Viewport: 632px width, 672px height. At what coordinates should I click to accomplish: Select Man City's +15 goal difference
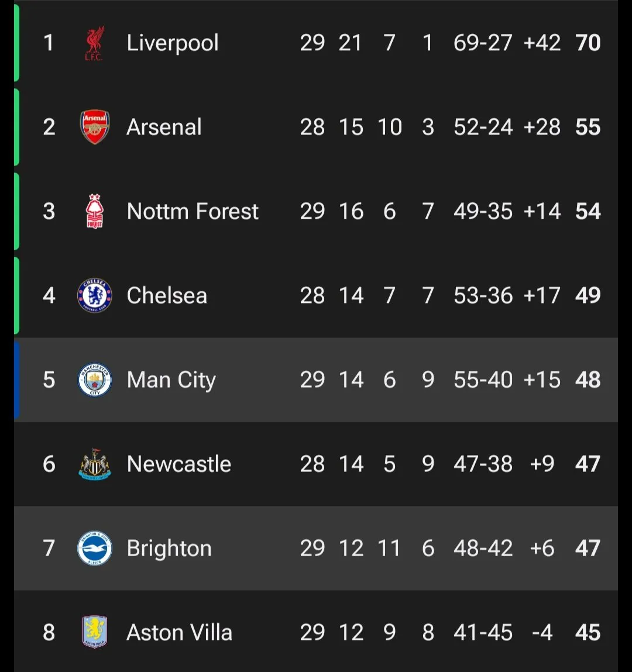tap(542, 380)
